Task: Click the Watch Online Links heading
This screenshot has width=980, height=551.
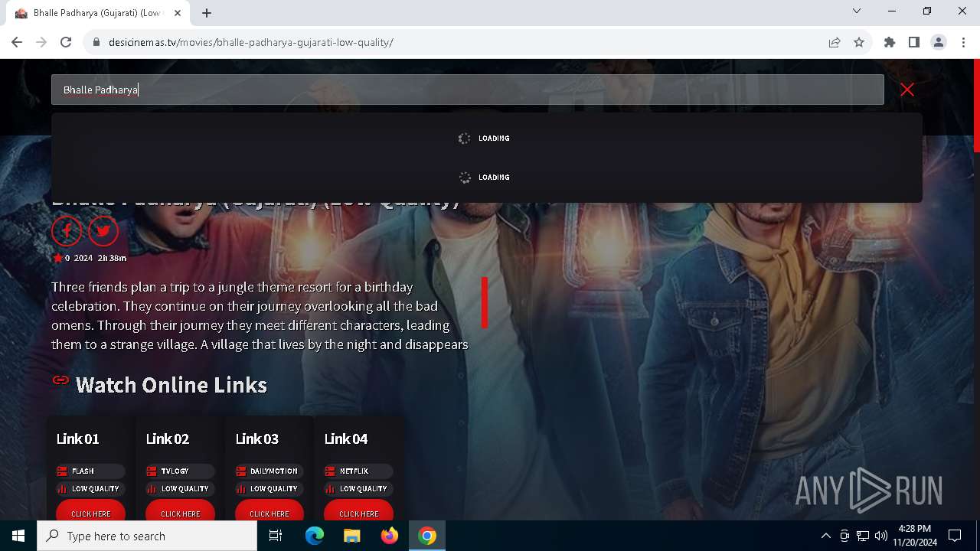Action: 171,385
